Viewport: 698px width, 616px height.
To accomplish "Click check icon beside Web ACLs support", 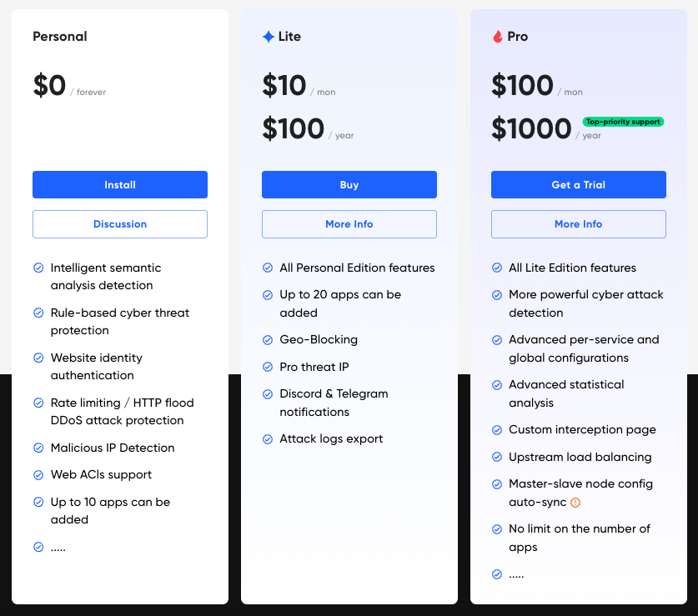I will click(x=38, y=475).
